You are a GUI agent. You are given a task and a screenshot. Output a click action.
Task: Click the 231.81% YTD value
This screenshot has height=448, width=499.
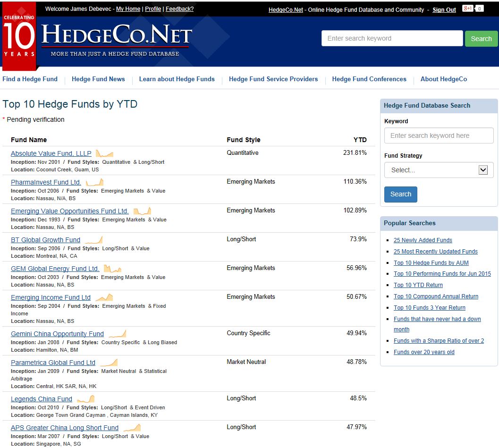[x=355, y=153]
